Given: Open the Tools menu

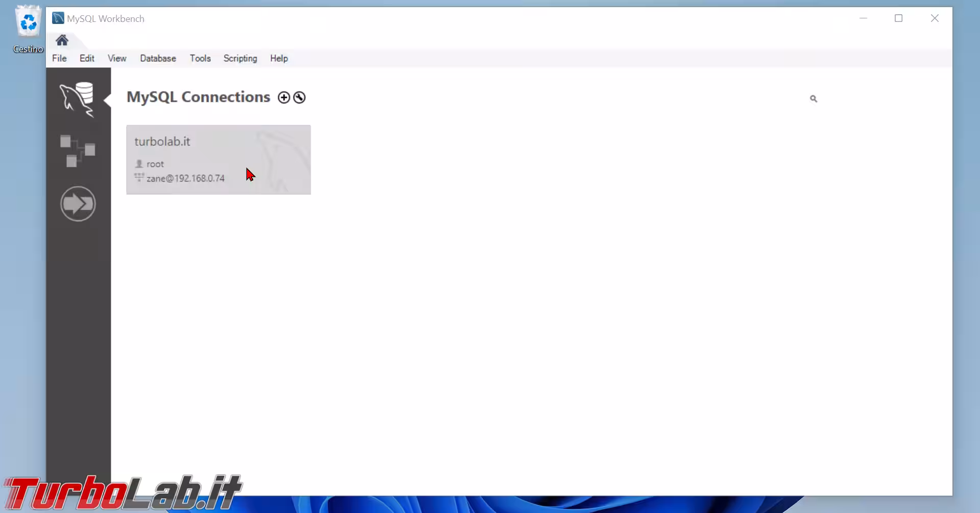Looking at the screenshot, I should (x=200, y=58).
